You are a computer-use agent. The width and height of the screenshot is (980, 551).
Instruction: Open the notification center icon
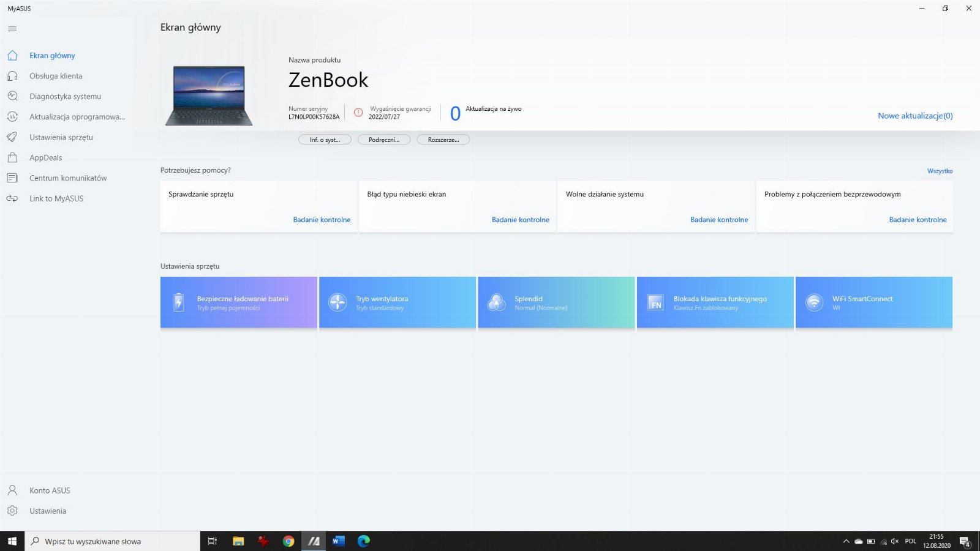click(x=965, y=541)
